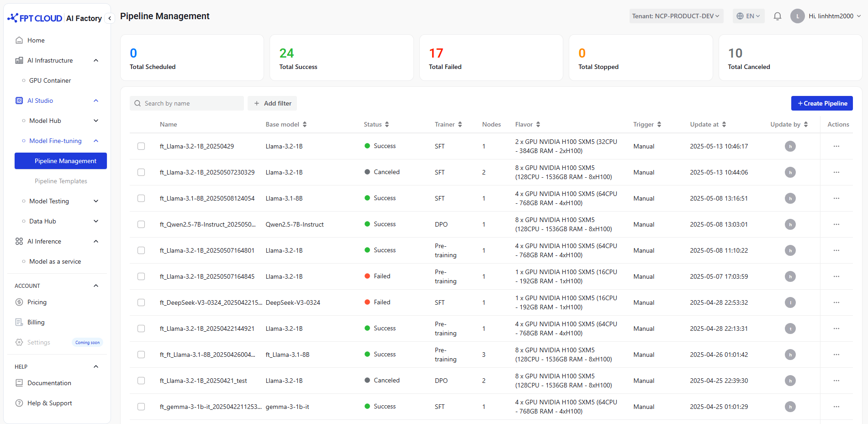868x424 pixels.
Task: Collapse the ACCOUNT section chevron
Action: 96,286
